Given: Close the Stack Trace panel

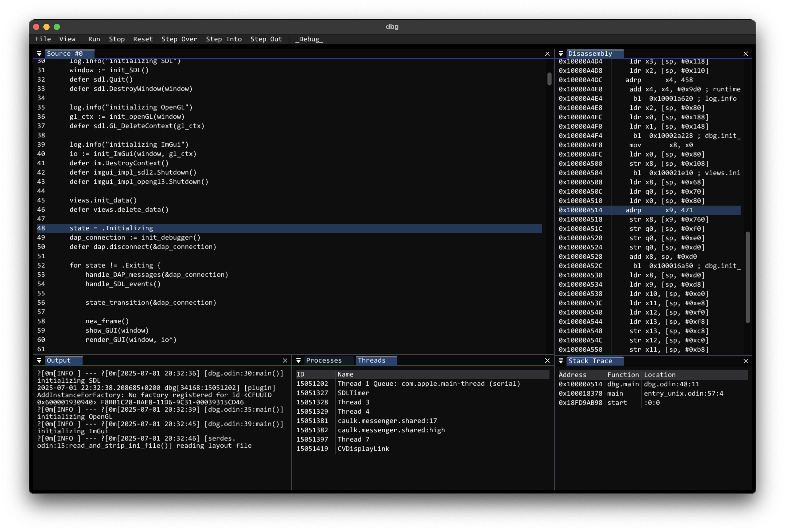Looking at the screenshot, I should pos(745,361).
